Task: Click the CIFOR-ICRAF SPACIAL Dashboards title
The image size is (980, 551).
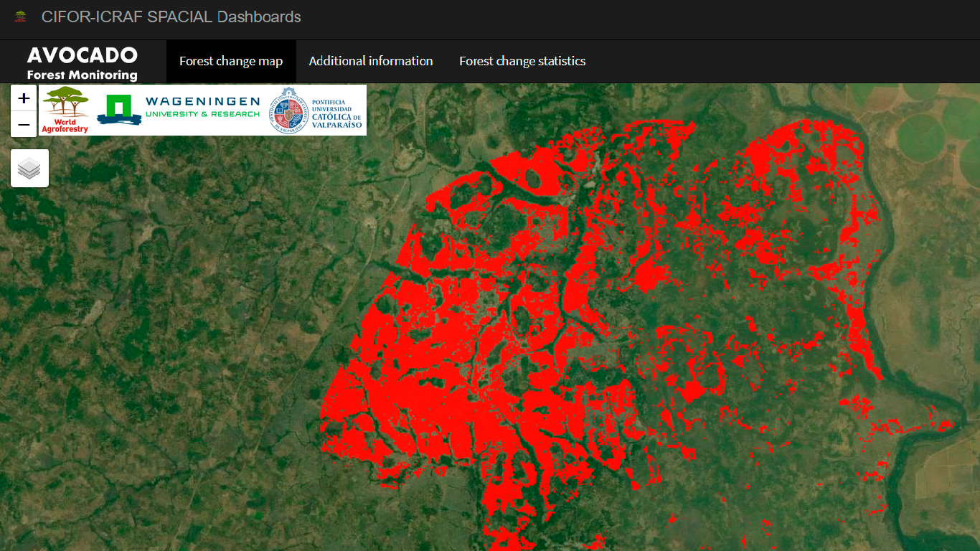Action: point(171,17)
